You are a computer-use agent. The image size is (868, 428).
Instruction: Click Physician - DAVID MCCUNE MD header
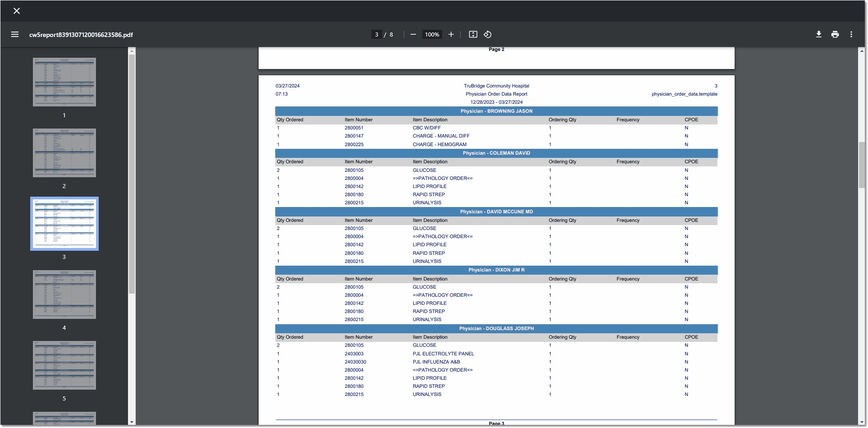pyautogui.click(x=496, y=212)
